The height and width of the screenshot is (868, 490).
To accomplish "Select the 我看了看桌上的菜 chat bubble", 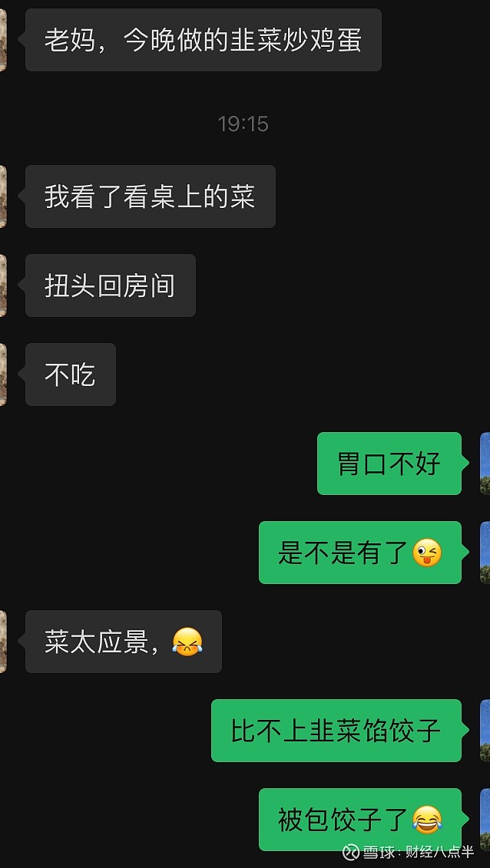I will point(150,196).
